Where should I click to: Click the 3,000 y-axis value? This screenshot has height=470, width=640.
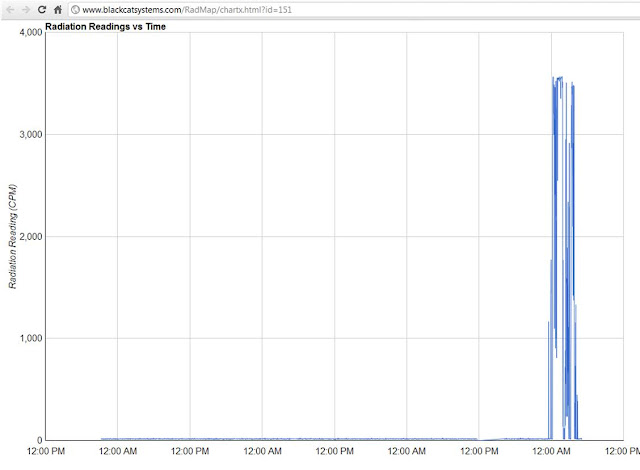click(31, 135)
